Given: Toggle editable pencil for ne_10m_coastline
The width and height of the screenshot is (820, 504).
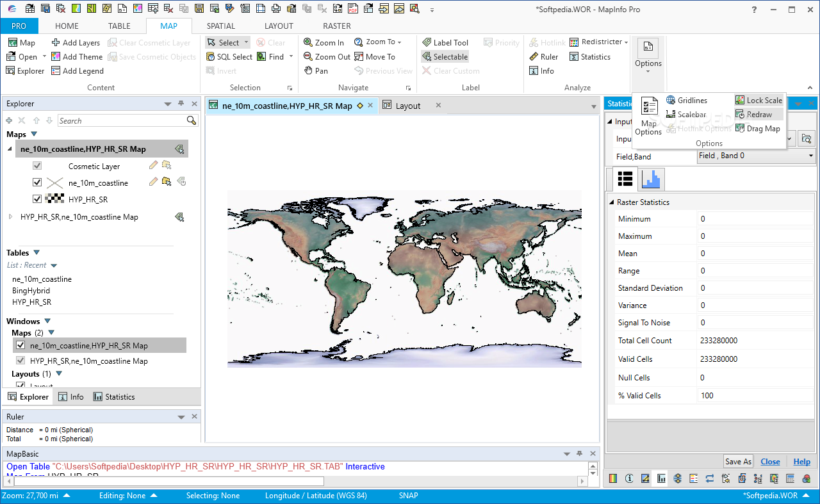Looking at the screenshot, I should [x=153, y=182].
